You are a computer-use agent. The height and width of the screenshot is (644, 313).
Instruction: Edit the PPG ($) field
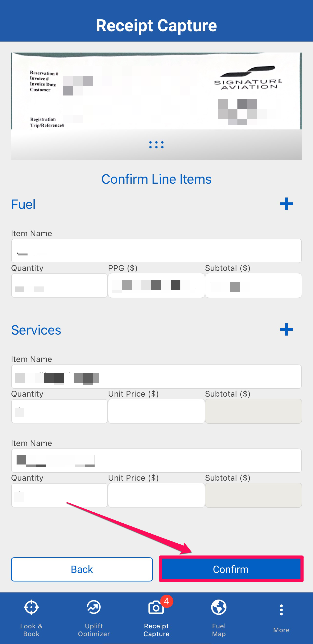tap(156, 285)
